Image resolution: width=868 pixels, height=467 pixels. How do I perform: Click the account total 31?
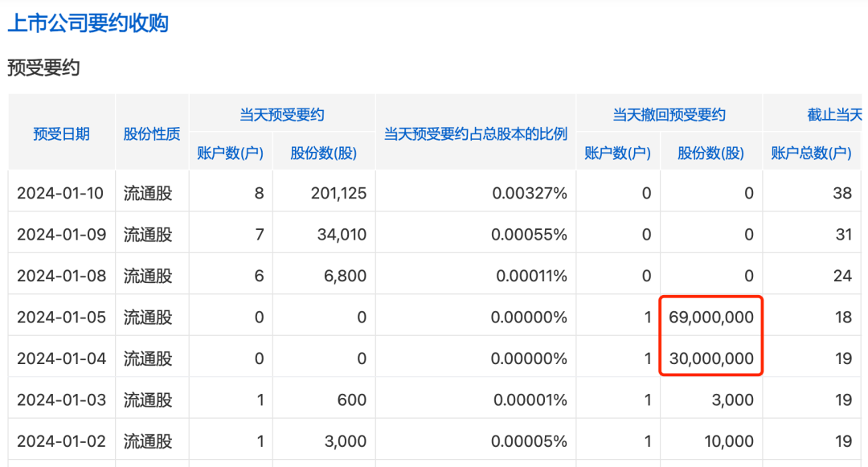click(844, 235)
